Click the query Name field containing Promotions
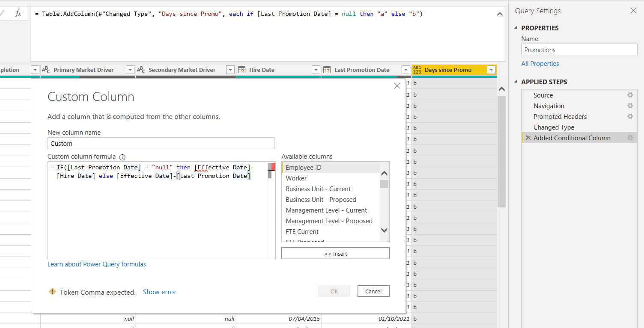 579,50
